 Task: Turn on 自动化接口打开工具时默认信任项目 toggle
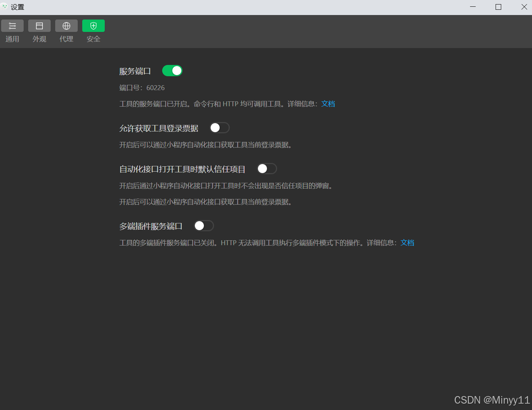[x=267, y=169]
